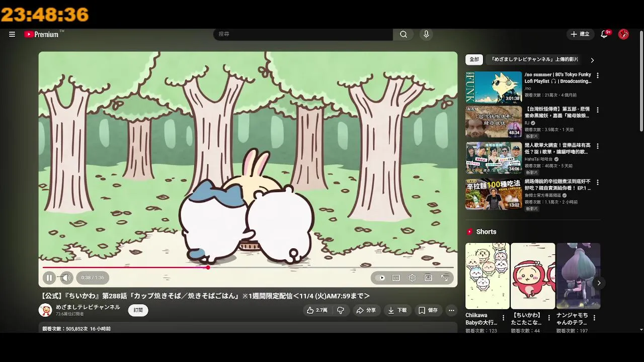The width and height of the screenshot is (644, 362).
Task: Open the 台灣妖怪傳奇 video thumbnail
Action: point(494,122)
